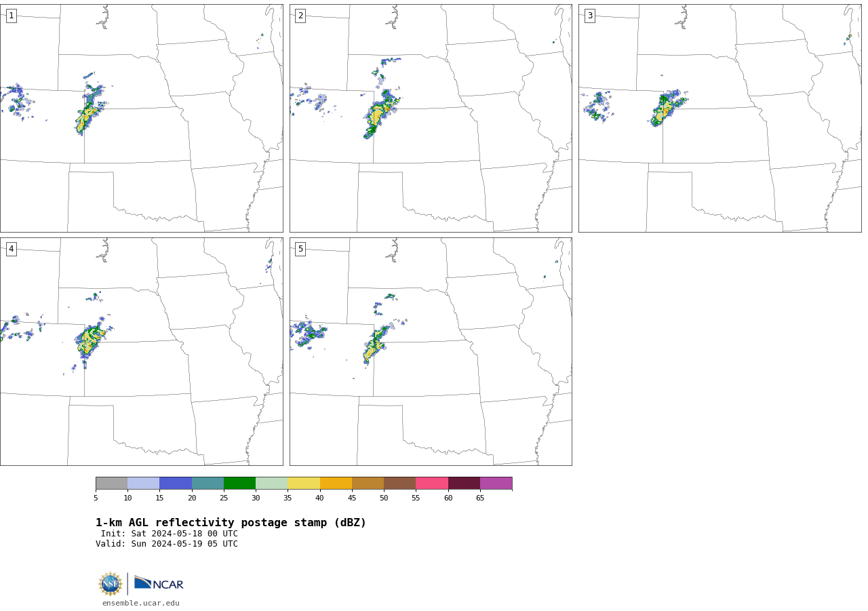Click the pale green 30-35 dBZ swatch

pyautogui.click(x=272, y=483)
